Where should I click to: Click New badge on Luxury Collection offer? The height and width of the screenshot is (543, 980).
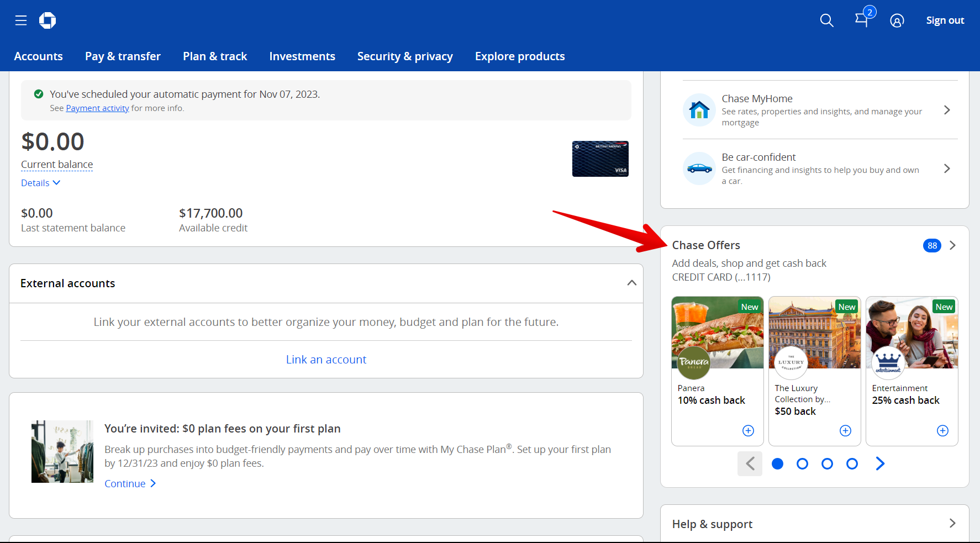point(847,307)
